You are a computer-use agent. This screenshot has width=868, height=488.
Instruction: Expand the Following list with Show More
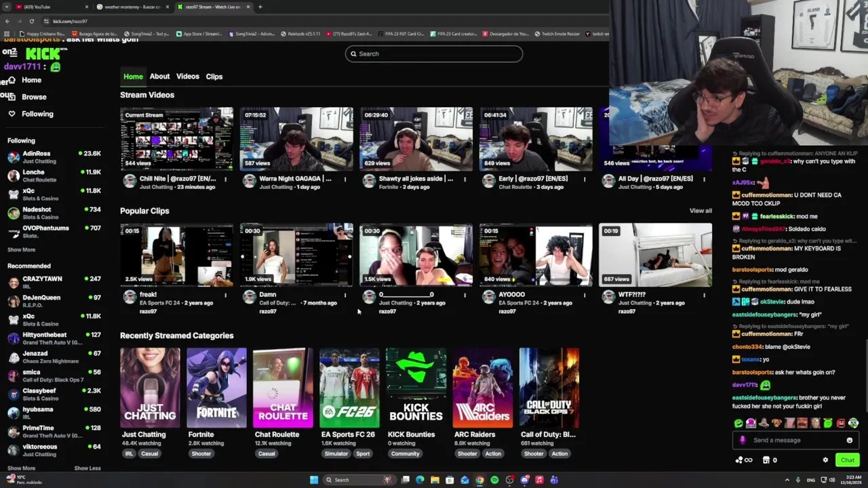tap(21, 249)
